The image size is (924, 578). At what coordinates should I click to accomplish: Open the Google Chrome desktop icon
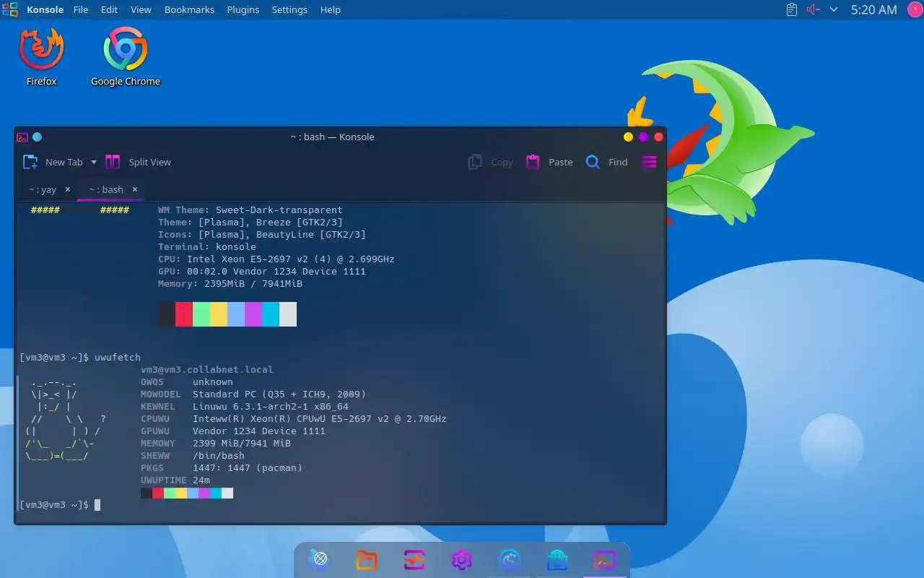coord(126,56)
